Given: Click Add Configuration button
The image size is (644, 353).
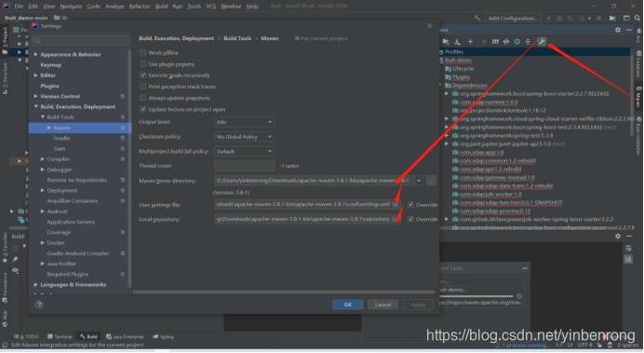Looking at the screenshot, I should coord(514,18).
